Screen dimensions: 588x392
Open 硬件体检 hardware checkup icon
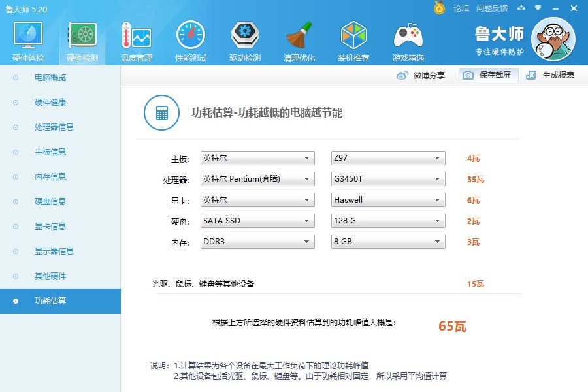[28, 35]
